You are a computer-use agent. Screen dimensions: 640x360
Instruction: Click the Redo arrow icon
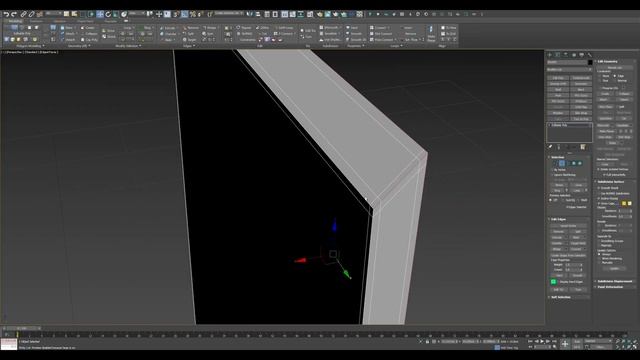coord(13,14)
